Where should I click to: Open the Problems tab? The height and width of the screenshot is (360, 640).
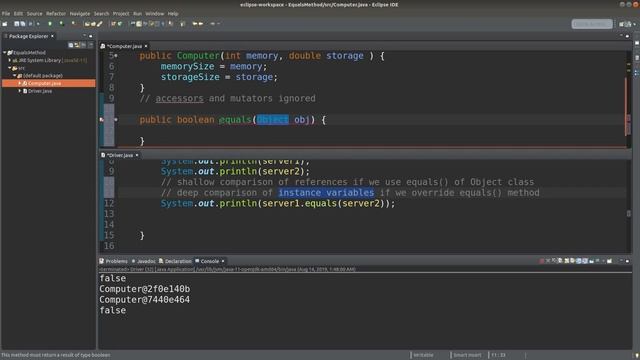pos(114,261)
